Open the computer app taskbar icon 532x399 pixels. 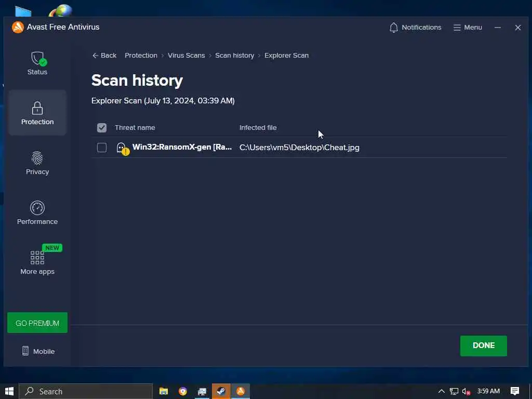[202, 391]
